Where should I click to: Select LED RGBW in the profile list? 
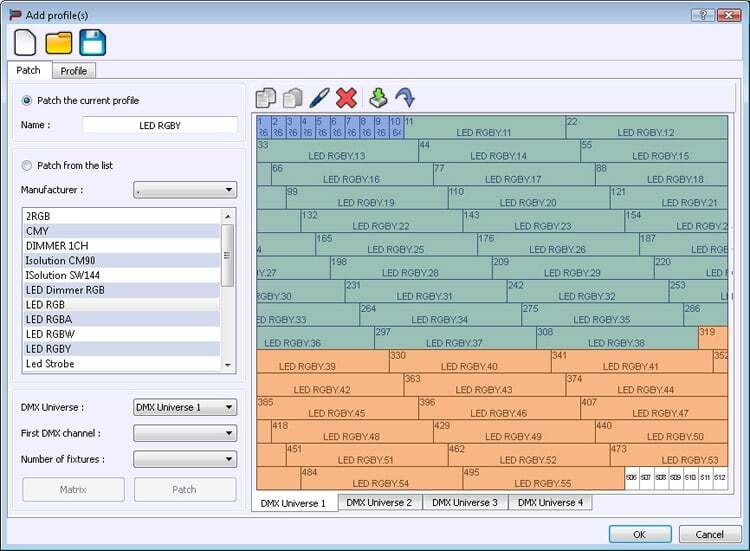121,334
